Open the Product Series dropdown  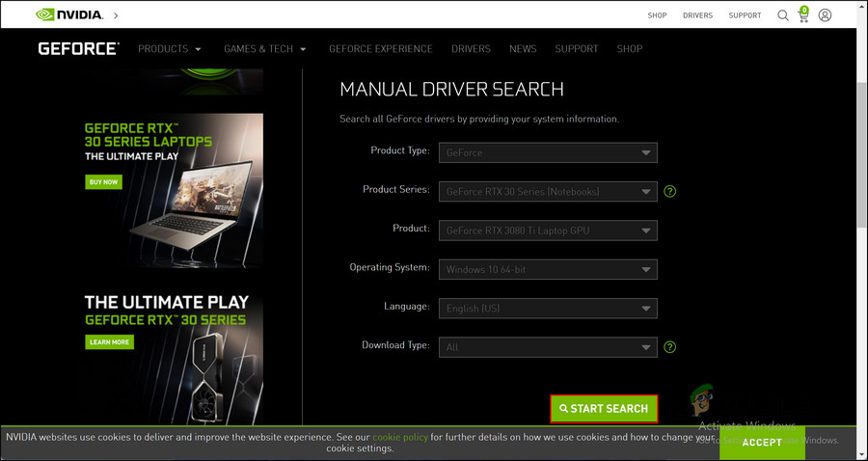pyautogui.click(x=548, y=192)
